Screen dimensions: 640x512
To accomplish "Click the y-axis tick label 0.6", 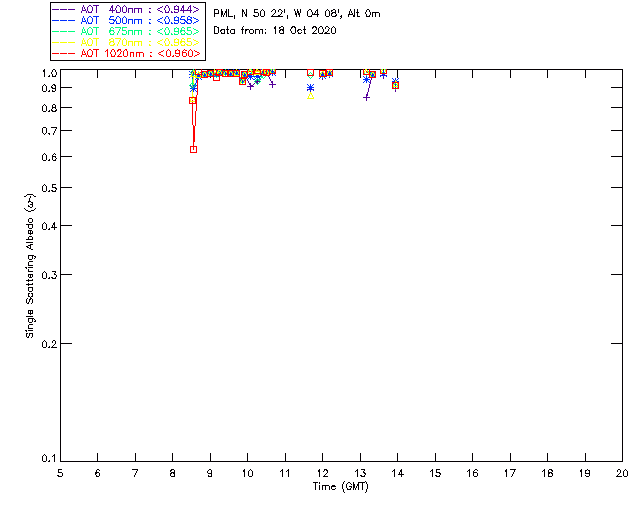I will pos(49,157).
